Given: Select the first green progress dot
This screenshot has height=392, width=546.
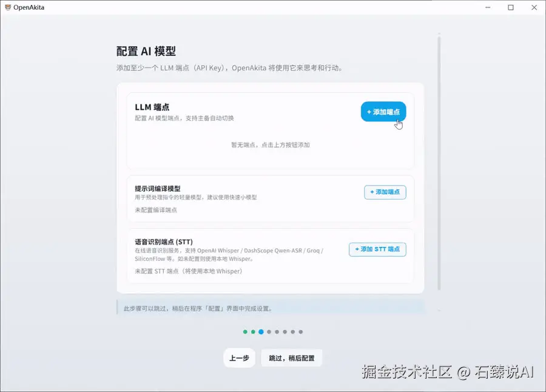Looking at the screenshot, I should tap(246, 332).
